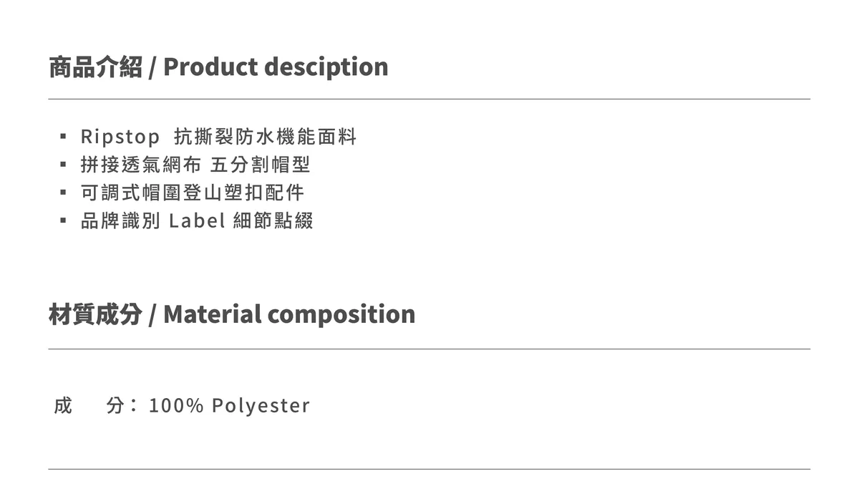The image size is (859, 504).
Task: Select the 五分割帽型 text
Action: [x=261, y=165]
